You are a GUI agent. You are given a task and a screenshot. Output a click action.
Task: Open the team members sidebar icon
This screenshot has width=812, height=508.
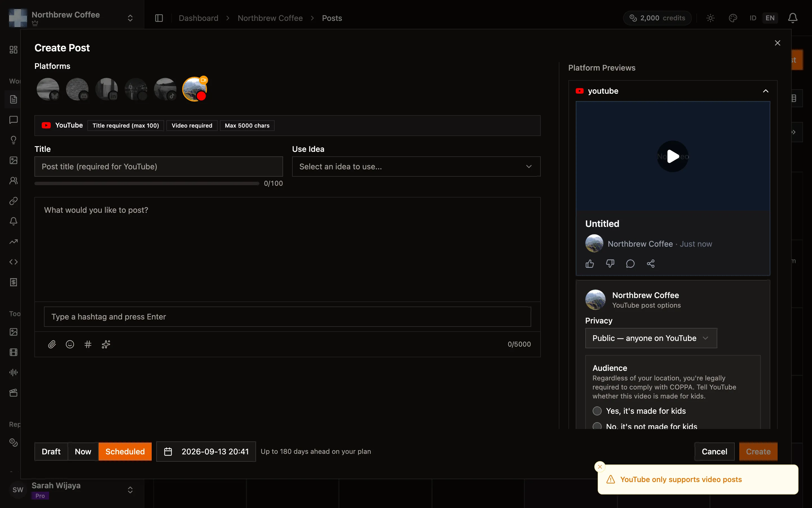pyautogui.click(x=14, y=181)
